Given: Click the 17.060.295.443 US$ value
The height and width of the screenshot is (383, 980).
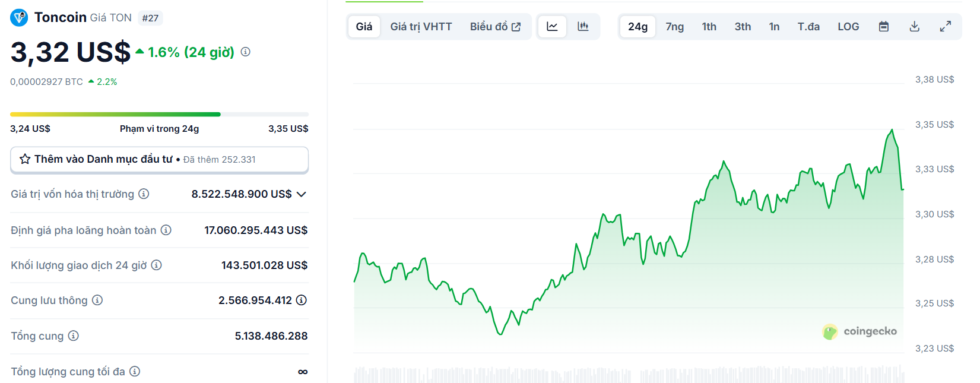Looking at the screenshot, I should click(256, 230).
